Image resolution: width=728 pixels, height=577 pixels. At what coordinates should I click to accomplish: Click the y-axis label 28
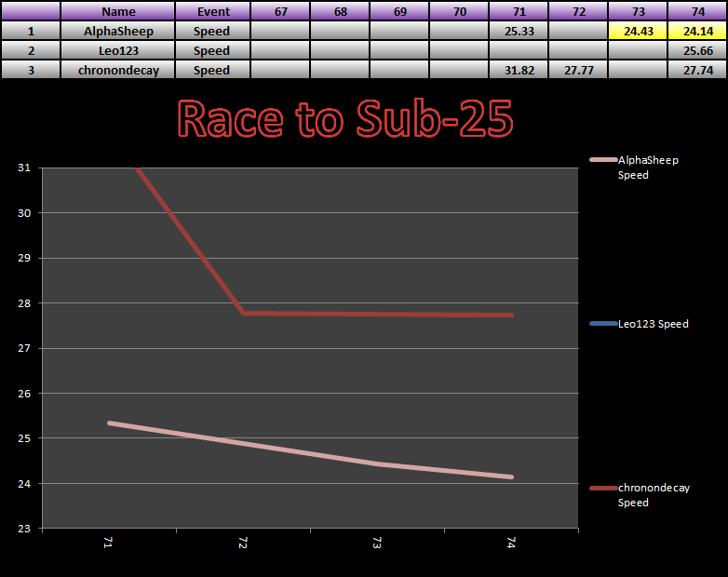click(24, 303)
